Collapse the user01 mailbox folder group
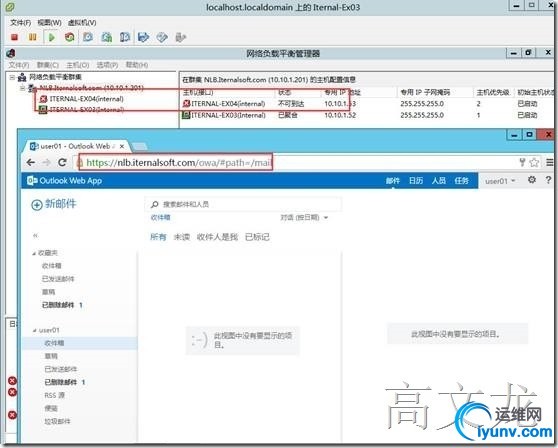 pos(35,331)
